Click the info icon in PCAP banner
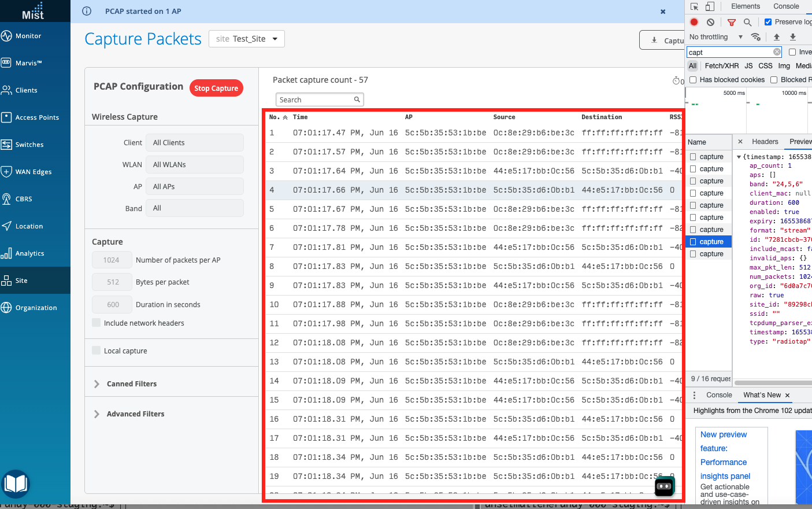 tap(87, 11)
